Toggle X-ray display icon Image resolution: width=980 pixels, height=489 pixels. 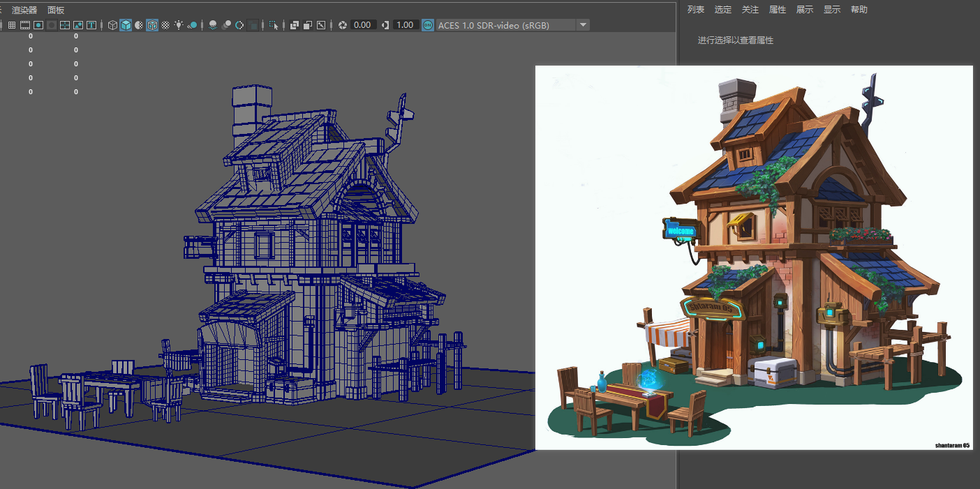pyautogui.click(x=295, y=25)
